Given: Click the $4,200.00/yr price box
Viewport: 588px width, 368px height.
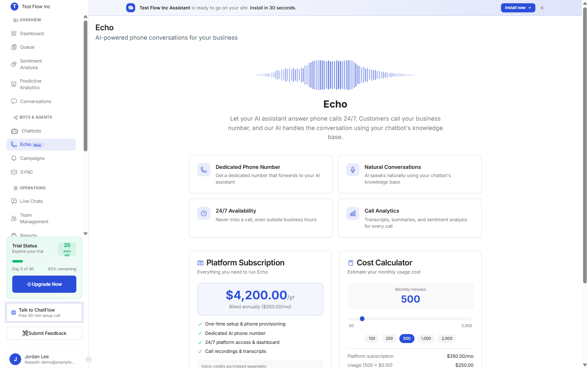Looking at the screenshot, I should pyautogui.click(x=260, y=299).
